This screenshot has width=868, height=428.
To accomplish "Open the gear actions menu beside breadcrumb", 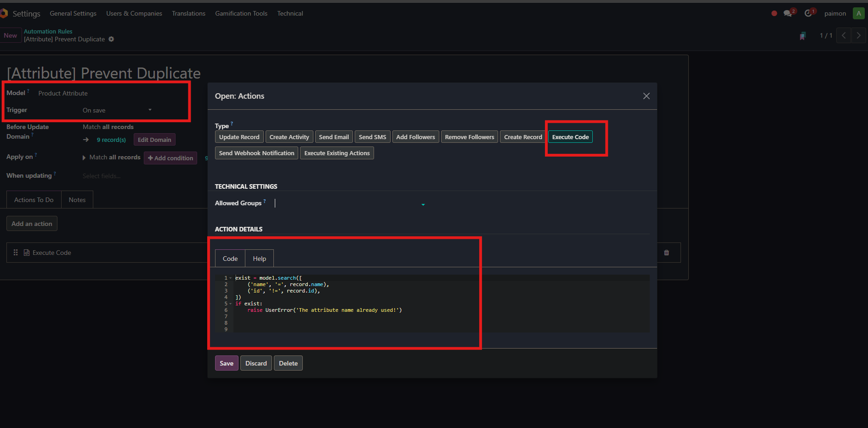I will [111, 39].
